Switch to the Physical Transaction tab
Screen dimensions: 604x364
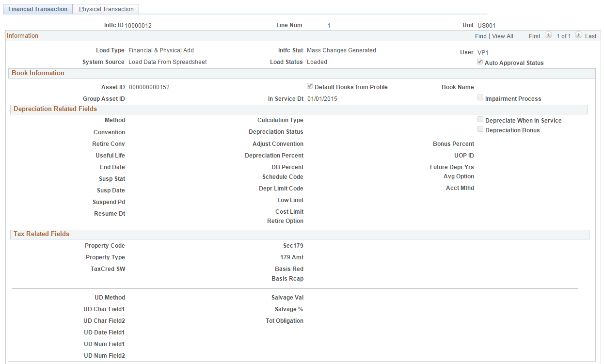(106, 9)
